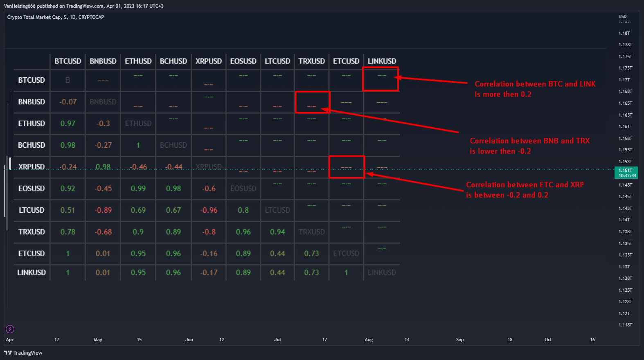644x360 pixels.
Task: Click the -0.16 value in ETCUSD row
Action: pos(209,254)
